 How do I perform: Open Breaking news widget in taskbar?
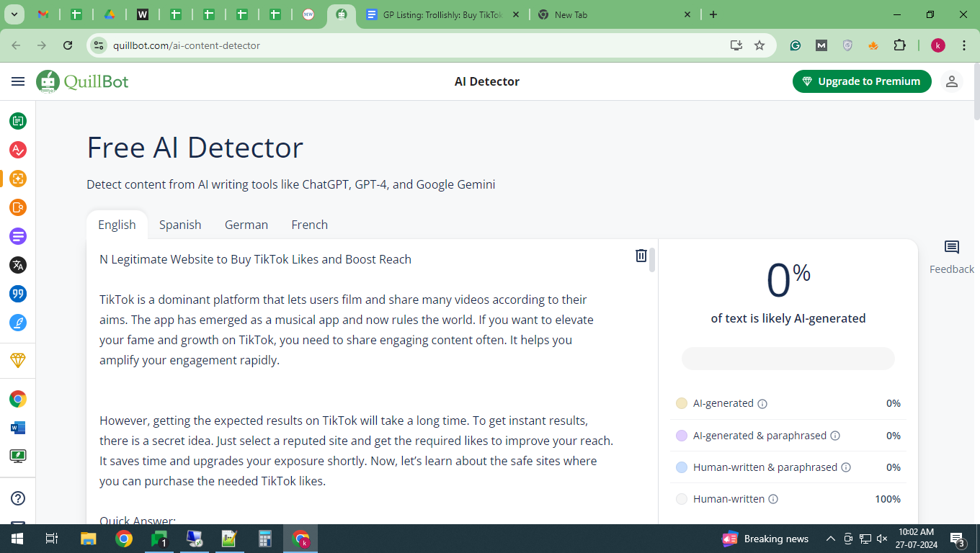click(x=765, y=539)
